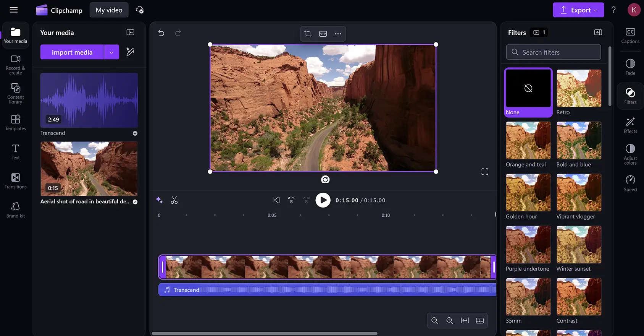This screenshot has height=336, width=644.
Task: Click the rotate handle below preview
Action: click(325, 179)
